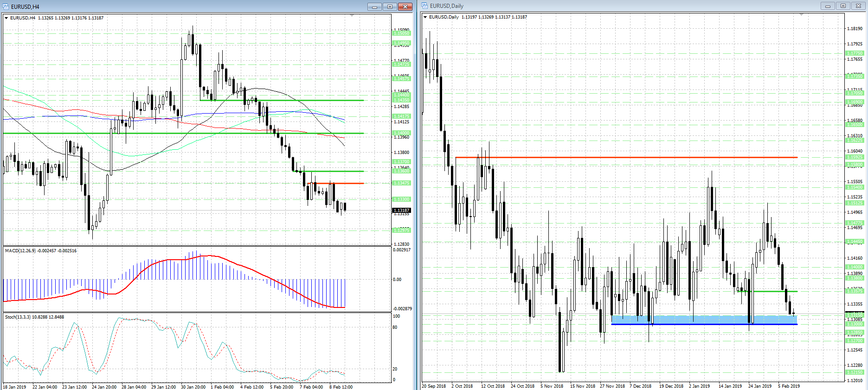868x390 pixels.
Task: Expand one-click trading arrow on H4 chart
Action: pyautogui.click(x=6, y=18)
